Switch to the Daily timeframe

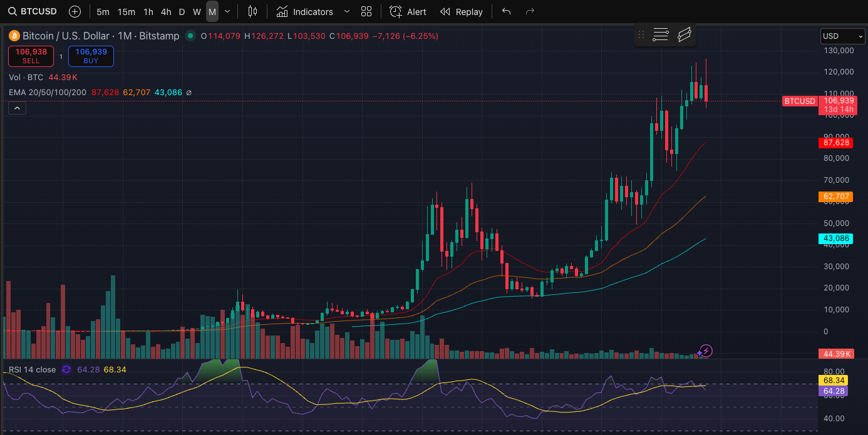182,11
